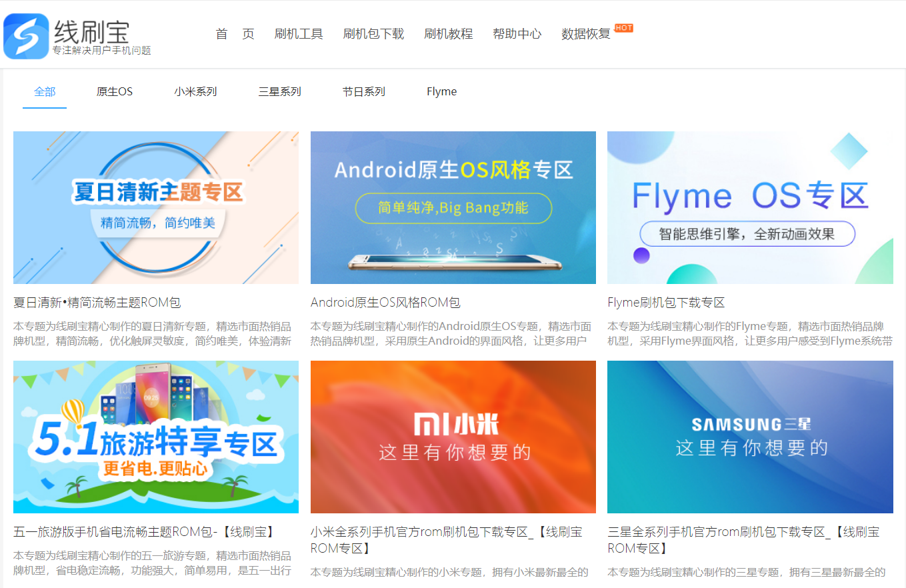The height and width of the screenshot is (588, 906).
Task: Filter by 节日系列 tab
Action: 363,92
